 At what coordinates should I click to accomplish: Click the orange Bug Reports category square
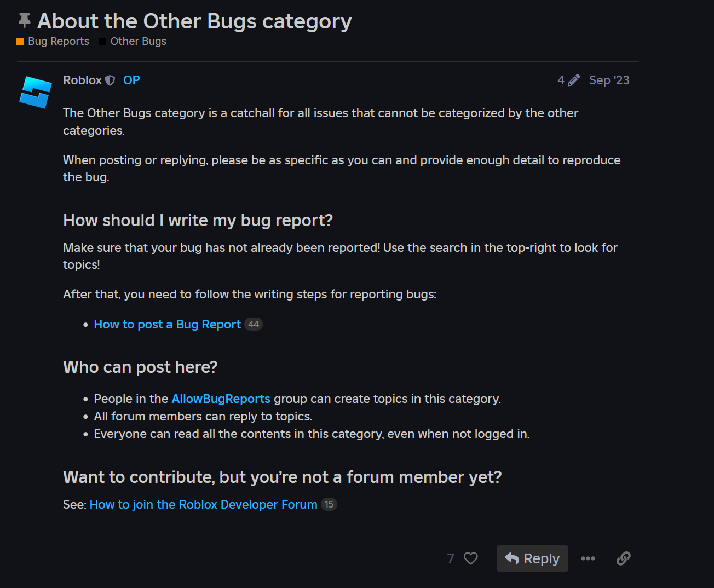pos(20,41)
